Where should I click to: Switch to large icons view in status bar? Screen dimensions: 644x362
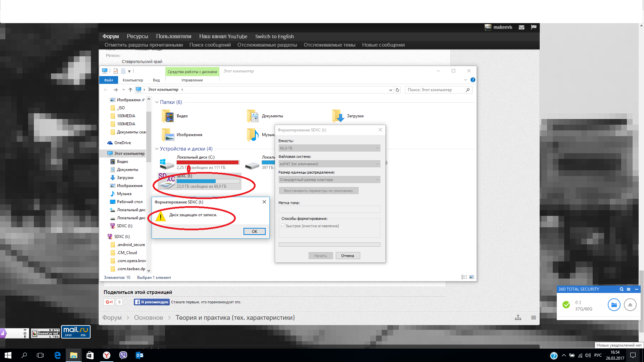[472, 277]
